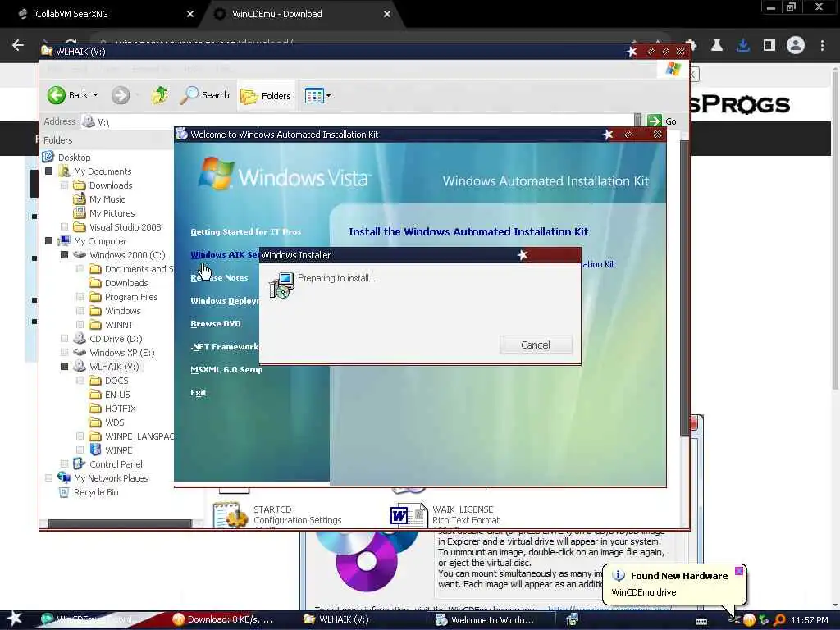Open the Back history dropdown arrow
840x630 pixels.
(96, 95)
